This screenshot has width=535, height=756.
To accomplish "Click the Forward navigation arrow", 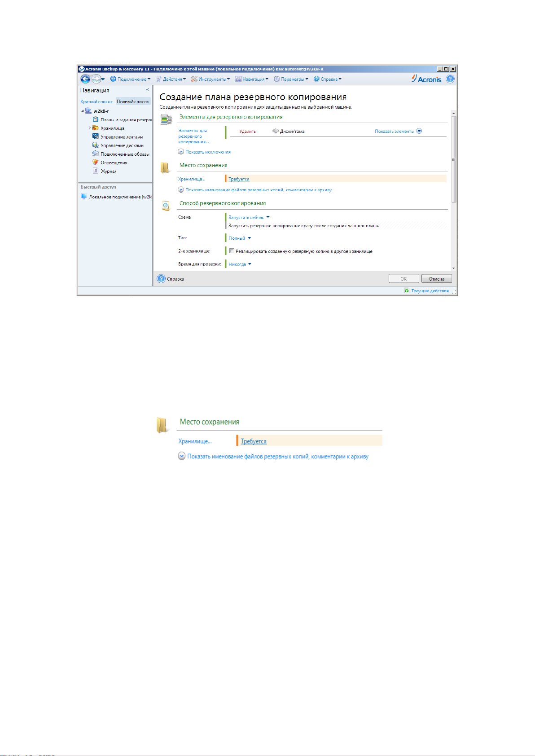I will click(96, 79).
